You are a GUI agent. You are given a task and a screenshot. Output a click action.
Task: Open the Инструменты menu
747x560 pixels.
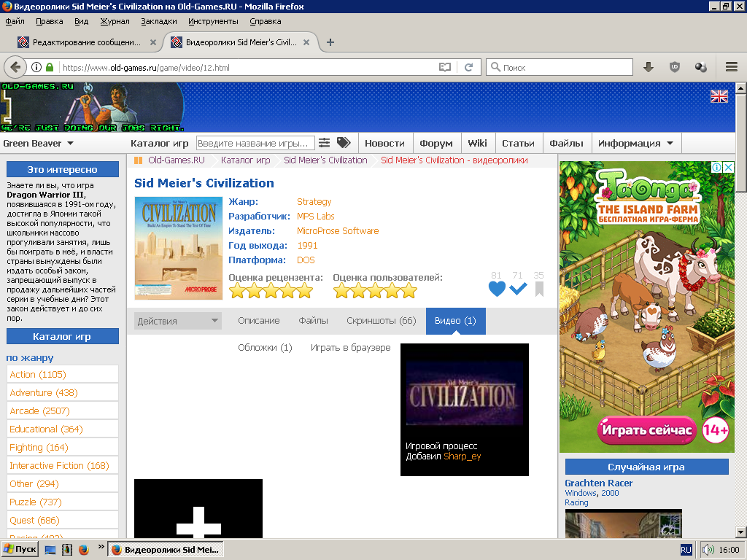click(x=213, y=21)
